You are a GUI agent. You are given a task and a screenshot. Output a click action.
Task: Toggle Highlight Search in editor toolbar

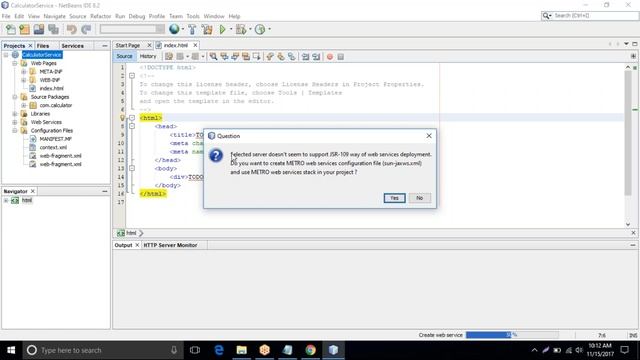[x=246, y=57]
